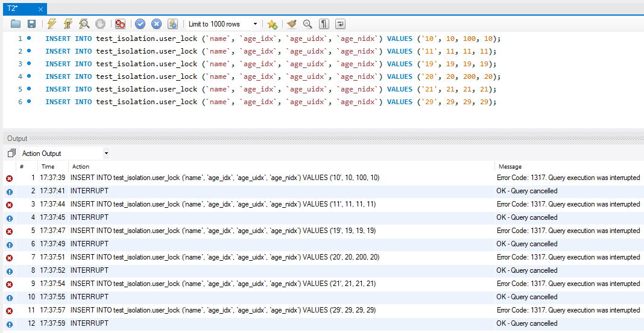Click the Message column header
The height and width of the screenshot is (333, 644).
510,166
